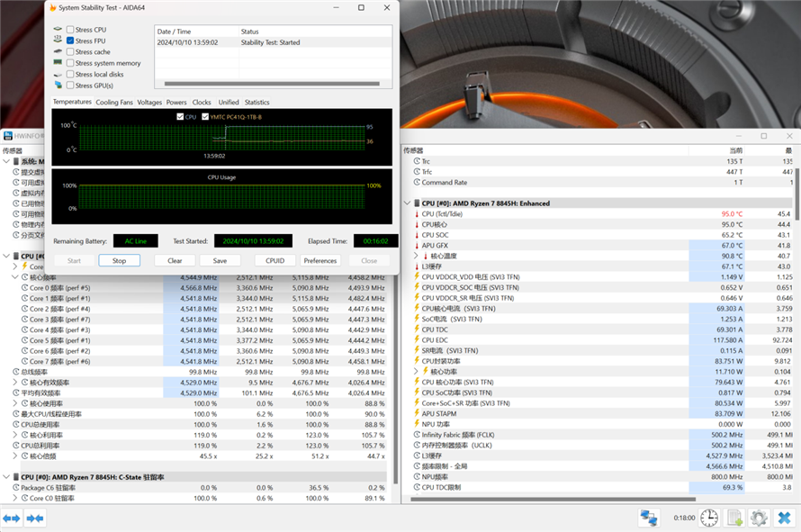Click the blue X close-sensors icon
Image resolution: width=801 pixels, height=532 pixels.
[x=784, y=518]
